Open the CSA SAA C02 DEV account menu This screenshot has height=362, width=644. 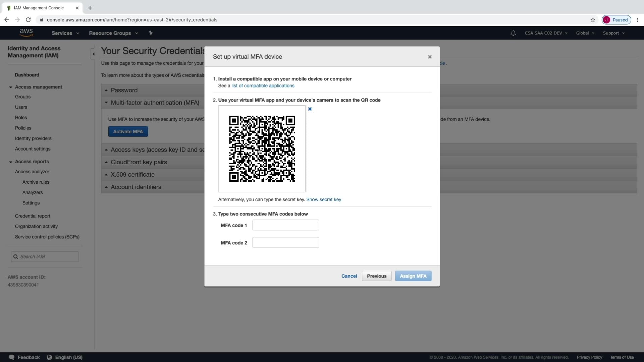pos(546,33)
